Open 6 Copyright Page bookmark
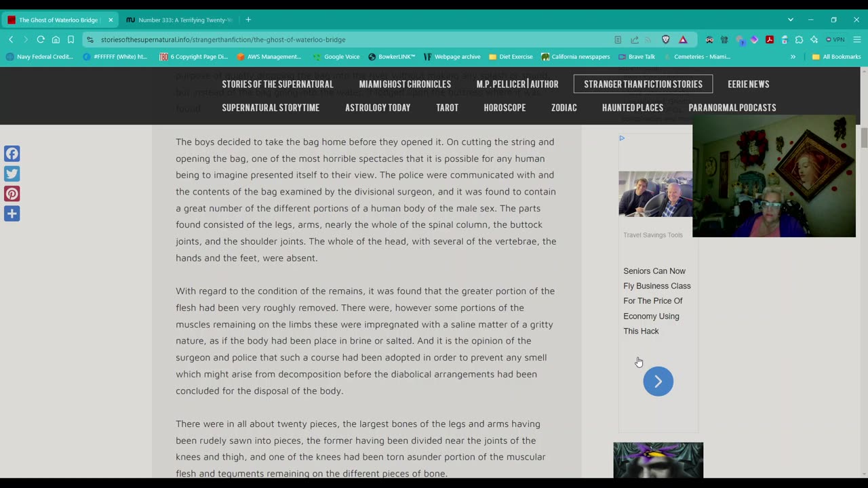868x488 pixels. 193,57
